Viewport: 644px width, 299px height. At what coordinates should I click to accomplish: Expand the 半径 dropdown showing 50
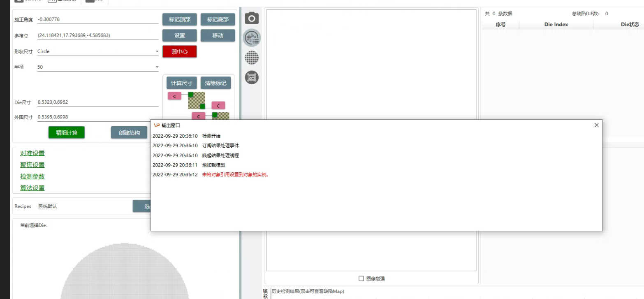pyautogui.click(x=98, y=67)
